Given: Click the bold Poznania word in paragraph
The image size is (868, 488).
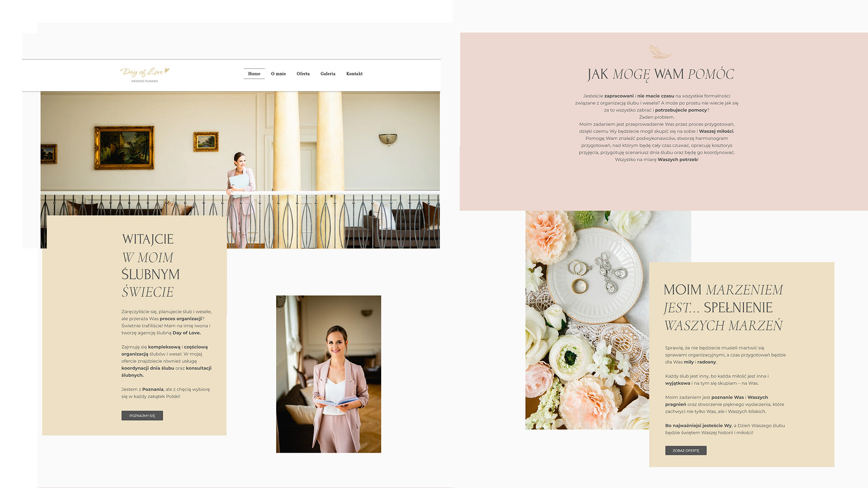Looking at the screenshot, I should [153, 389].
